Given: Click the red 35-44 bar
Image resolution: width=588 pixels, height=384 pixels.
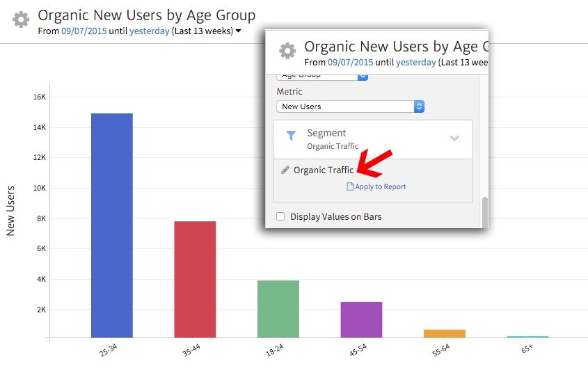Looking at the screenshot, I should 195,279.
